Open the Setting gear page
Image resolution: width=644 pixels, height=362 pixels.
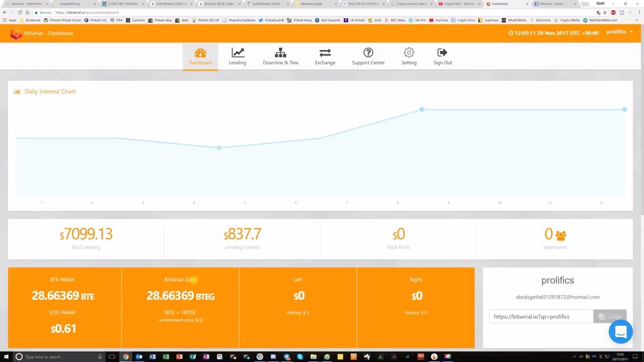pos(409,57)
